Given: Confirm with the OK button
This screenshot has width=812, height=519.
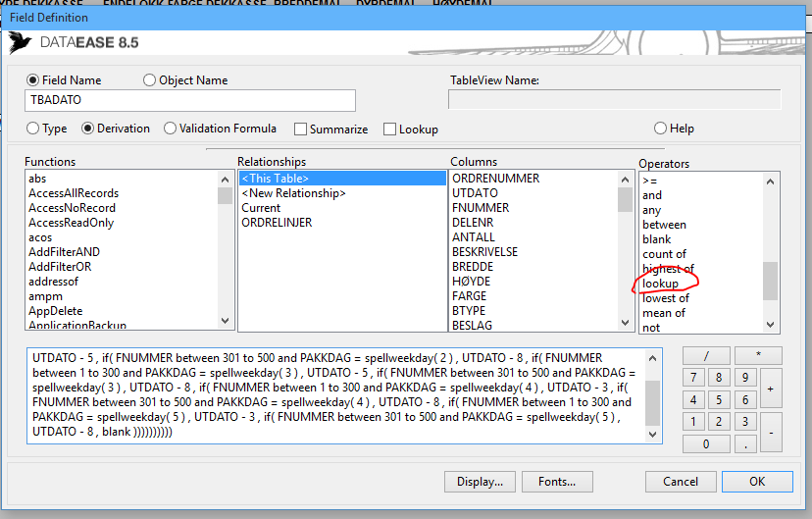Looking at the screenshot, I should pyautogui.click(x=757, y=482).
